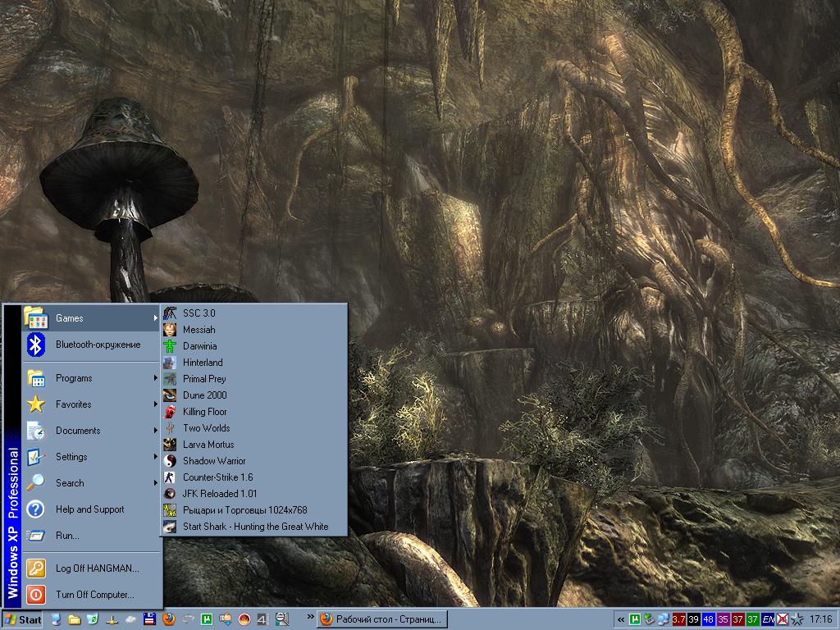Click the red 3.7 tray indicator
The image size is (840, 630).
[678, 619]
